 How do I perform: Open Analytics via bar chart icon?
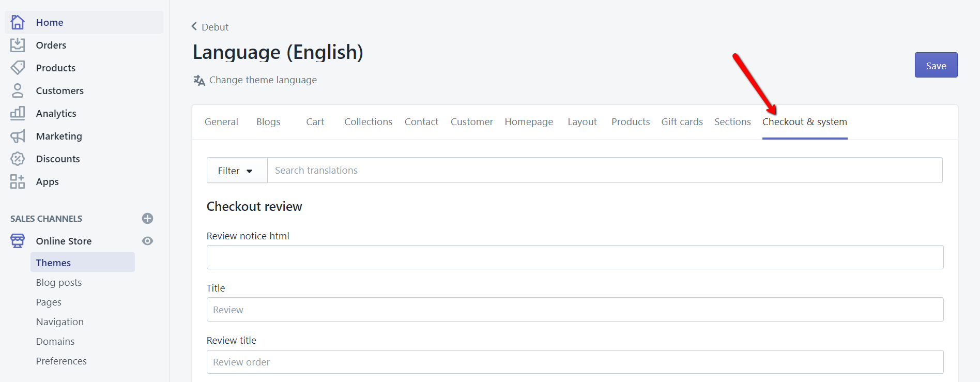18,113
